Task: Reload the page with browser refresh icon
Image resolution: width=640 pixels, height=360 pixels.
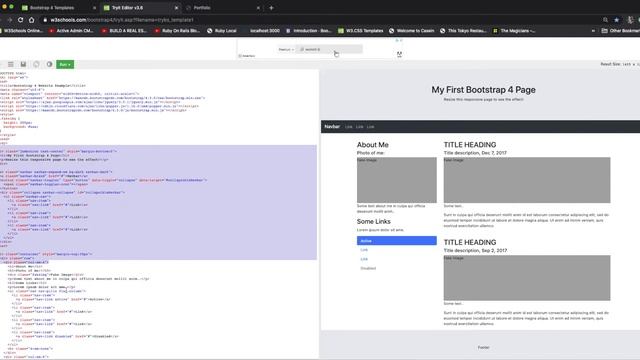Action: [20, 20]
